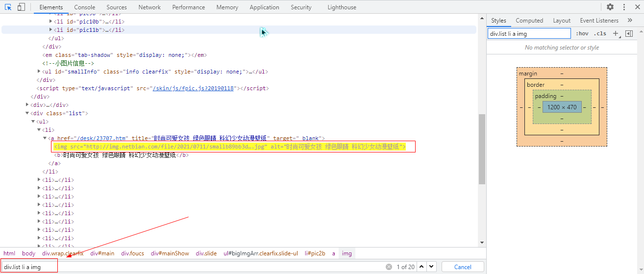Select the Elements tab

(51, 7)
